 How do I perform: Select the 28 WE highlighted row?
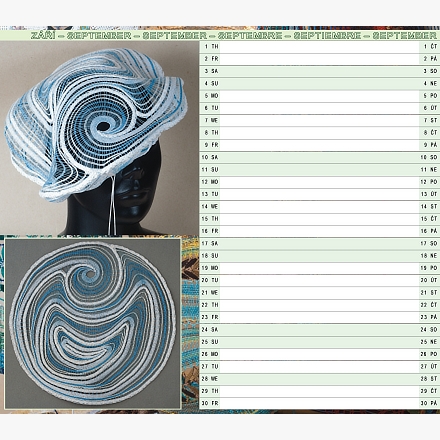(319, 379)
